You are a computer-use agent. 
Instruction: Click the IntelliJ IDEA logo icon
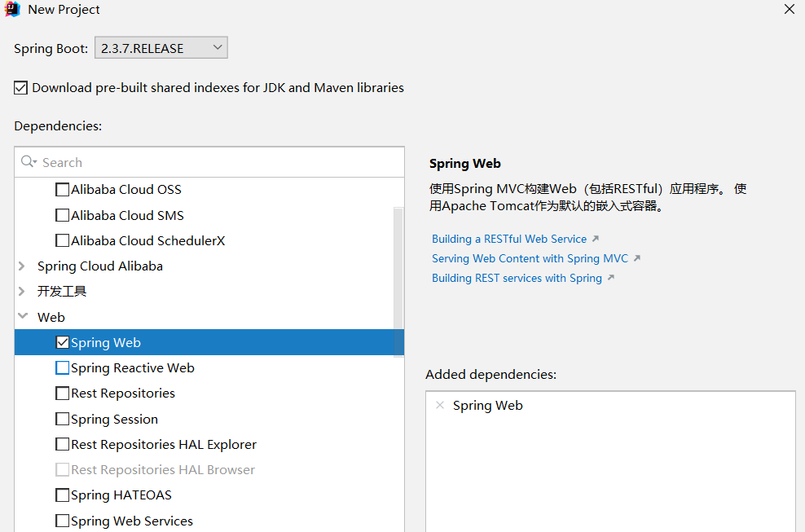(12, 10)
